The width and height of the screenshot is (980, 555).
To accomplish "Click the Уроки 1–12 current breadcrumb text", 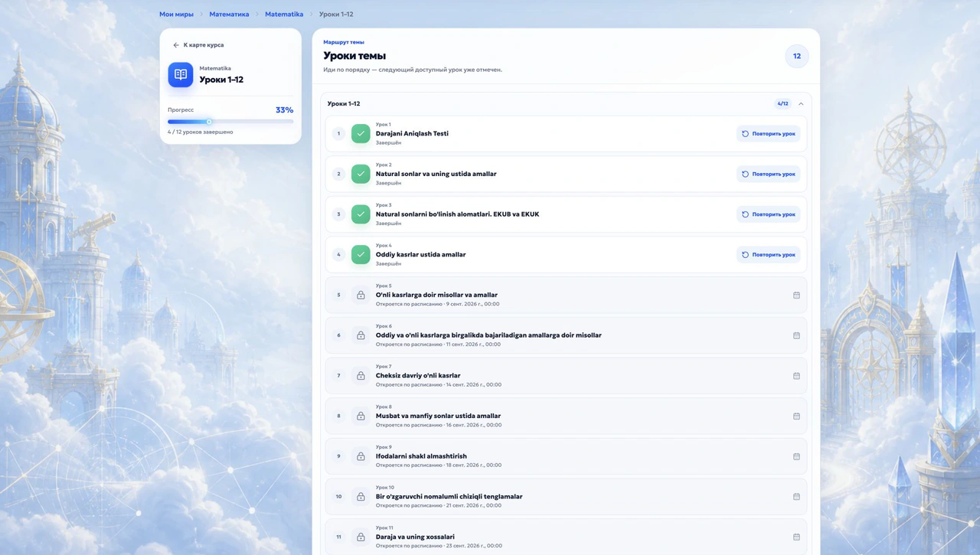I will tap(336, 14).
